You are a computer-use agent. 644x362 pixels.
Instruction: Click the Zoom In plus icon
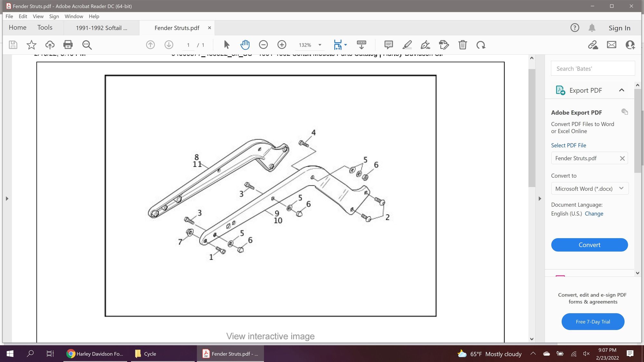pyautogui.click(x=282, y=45)
